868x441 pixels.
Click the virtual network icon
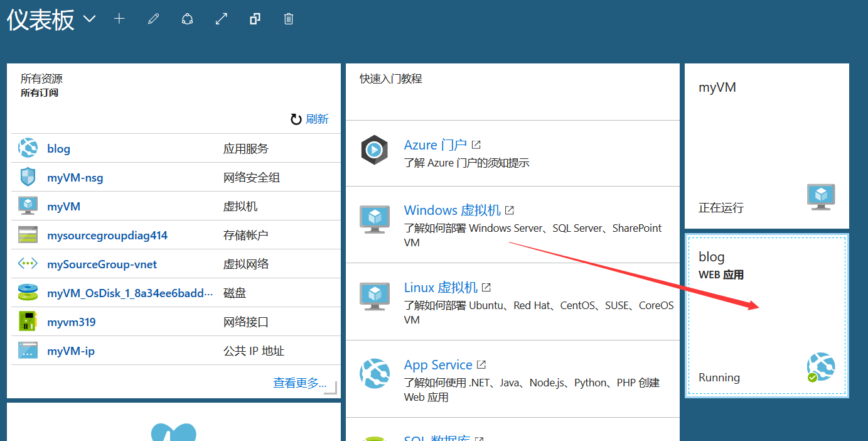pos(28,264)
